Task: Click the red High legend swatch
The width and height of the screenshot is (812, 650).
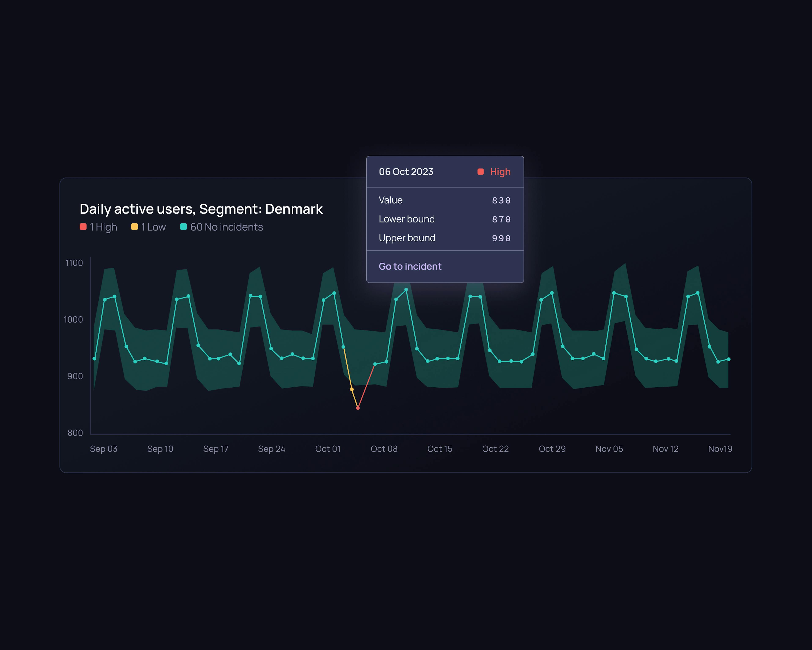Action: (x=83, y=227)
